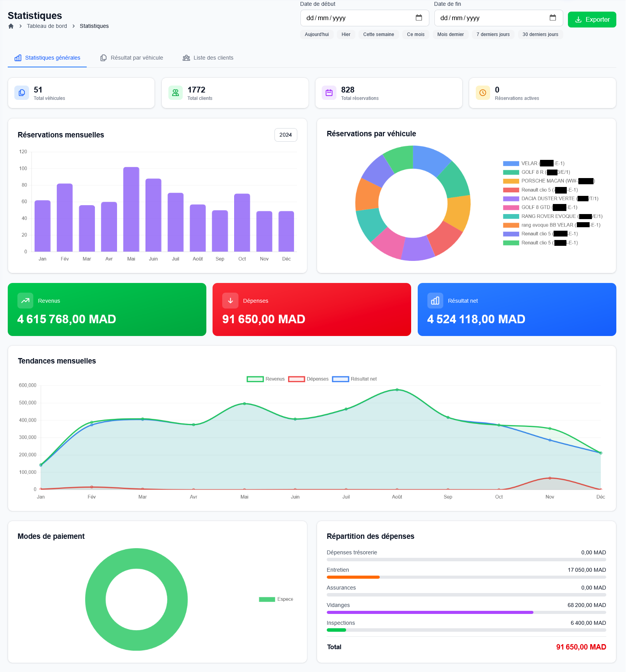Click the Revenus trend arrow icon
This screenshot has height=672, width=626.
[25, 300]
